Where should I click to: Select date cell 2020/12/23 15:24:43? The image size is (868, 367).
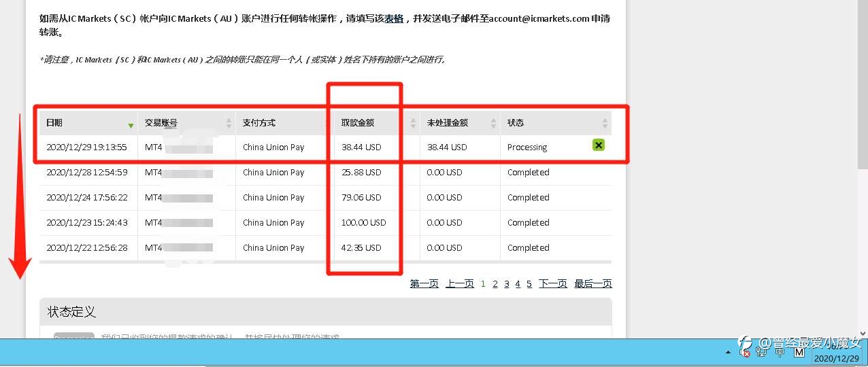coord(86,223)
